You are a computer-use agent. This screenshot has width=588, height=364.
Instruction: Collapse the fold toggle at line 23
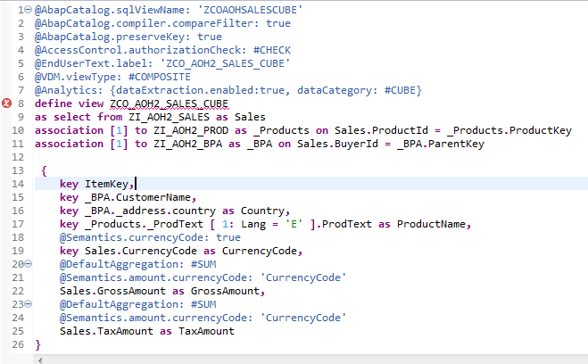29,304
